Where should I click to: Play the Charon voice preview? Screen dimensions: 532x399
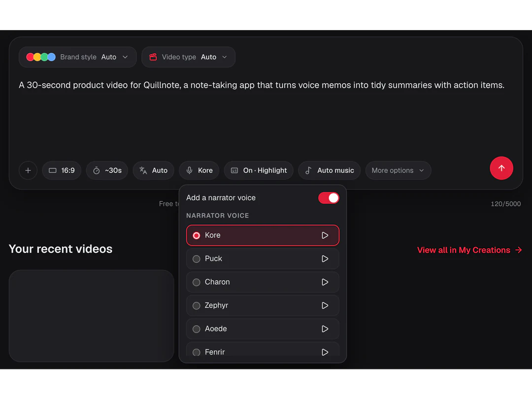click(325, 282)
